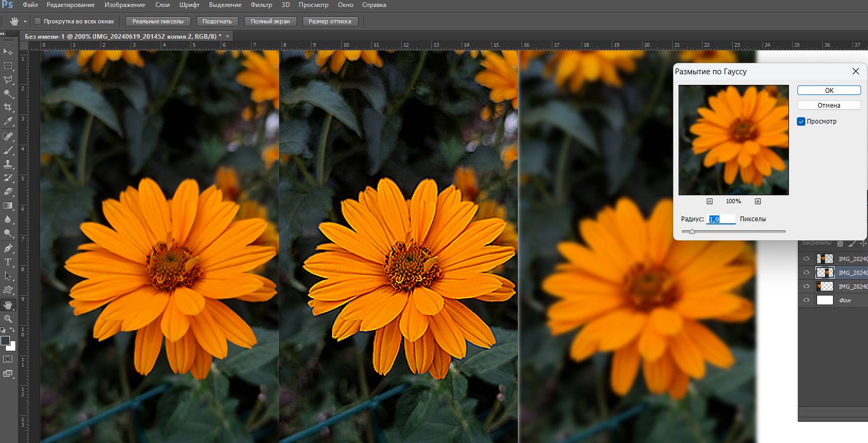The height and width of the screenshot is (443, 868).
Task: Select the Eyedropper tool
Action: tap(8, 121)
